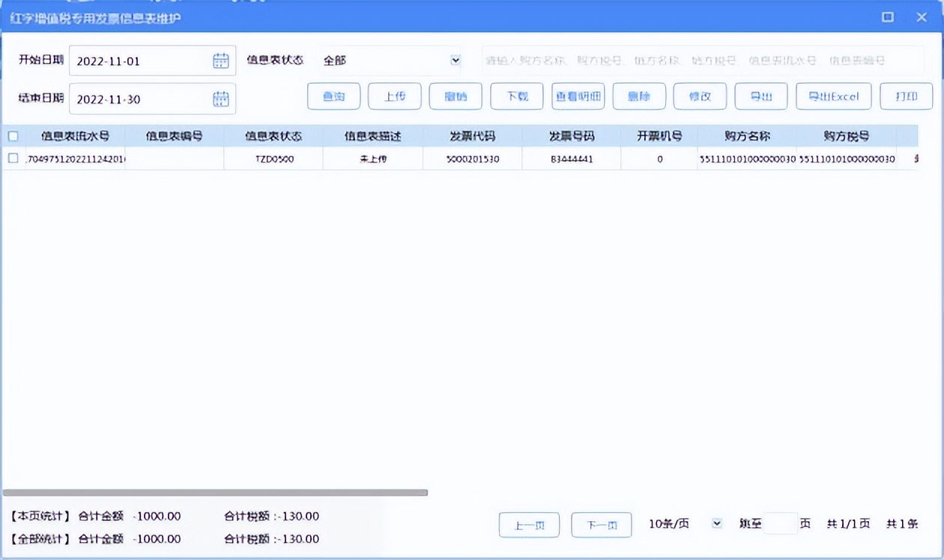Click the 上传 upload button
Viewport: 944px width, 560px height.
pos(395,96)
